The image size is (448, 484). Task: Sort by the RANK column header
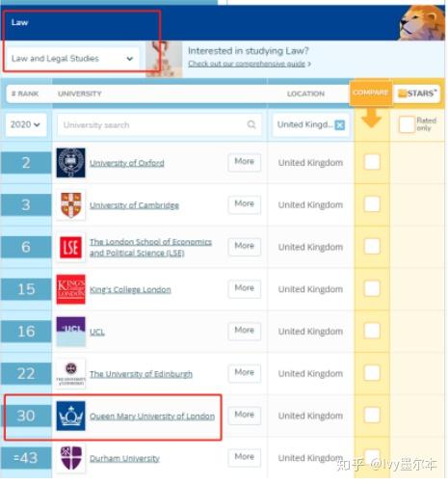tap(25, 94)
